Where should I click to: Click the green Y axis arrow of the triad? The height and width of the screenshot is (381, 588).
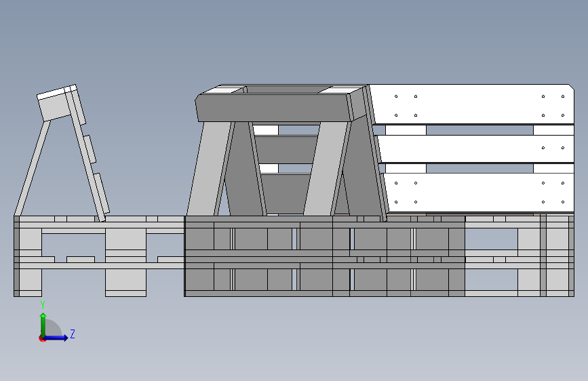[x=43, y=324]
